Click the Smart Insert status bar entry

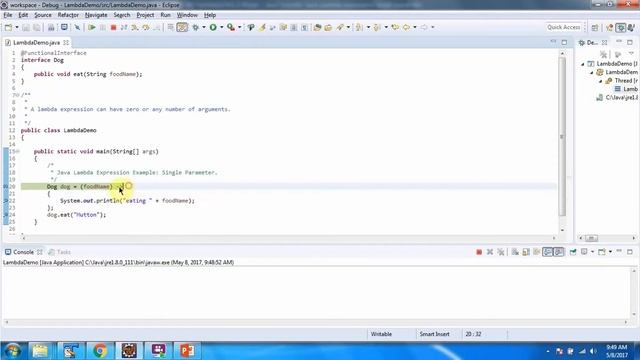pos(434,334)
